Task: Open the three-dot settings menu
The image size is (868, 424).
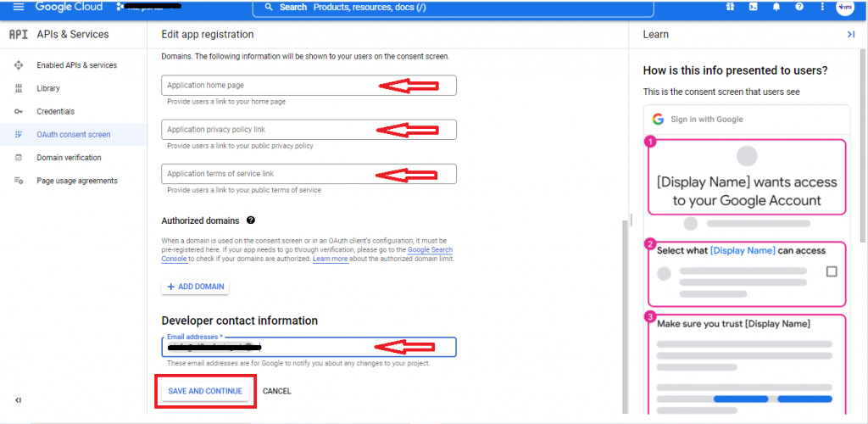Action: (x=822, y=7)
